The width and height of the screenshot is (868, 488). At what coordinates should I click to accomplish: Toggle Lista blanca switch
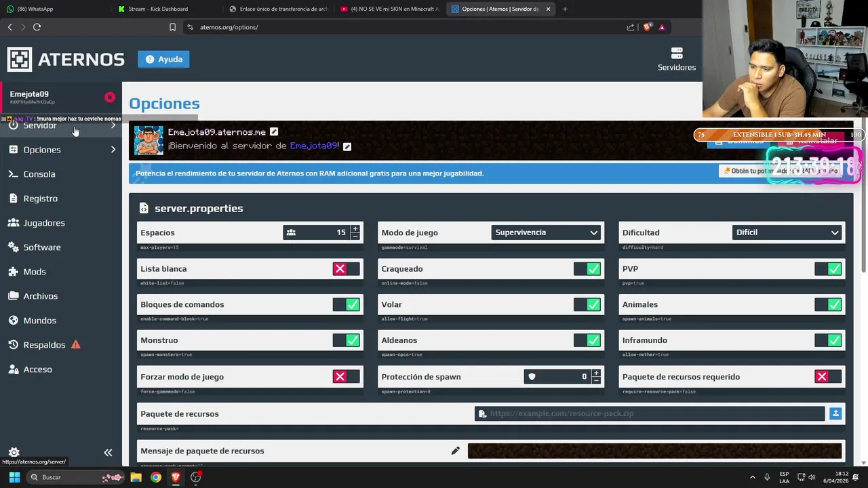pos(347,269)
